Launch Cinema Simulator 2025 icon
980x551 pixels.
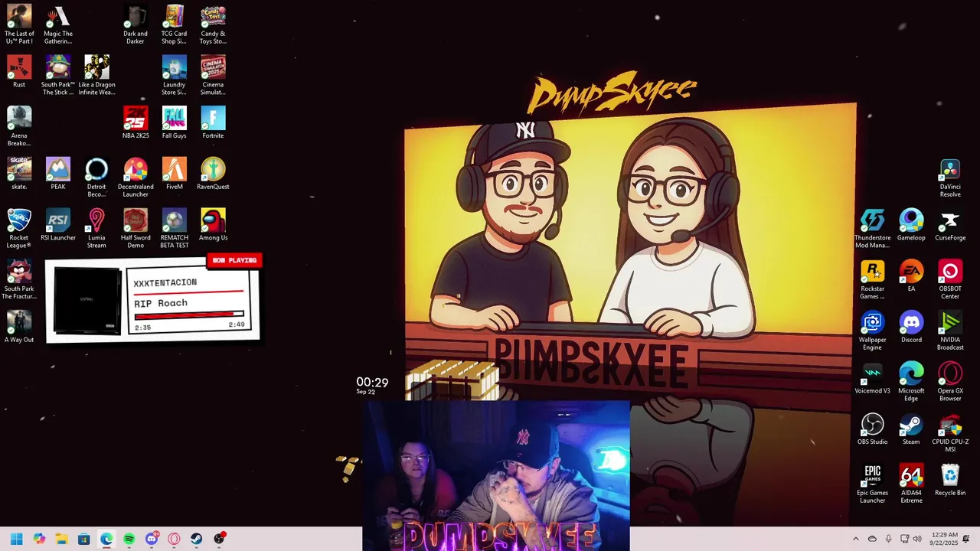tap(213, 75)
